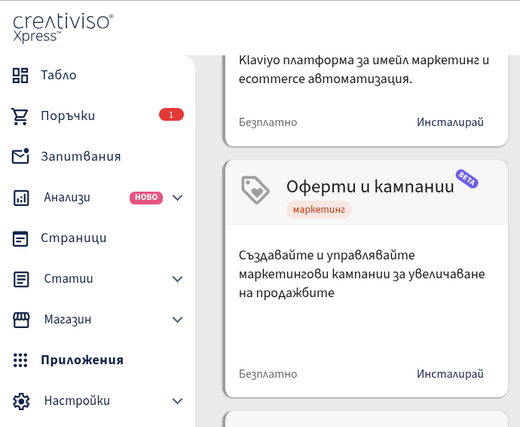The width and height of the screenshot is (520, 427).
Task: Go to the Табло menu item
Action: [59, 75]
